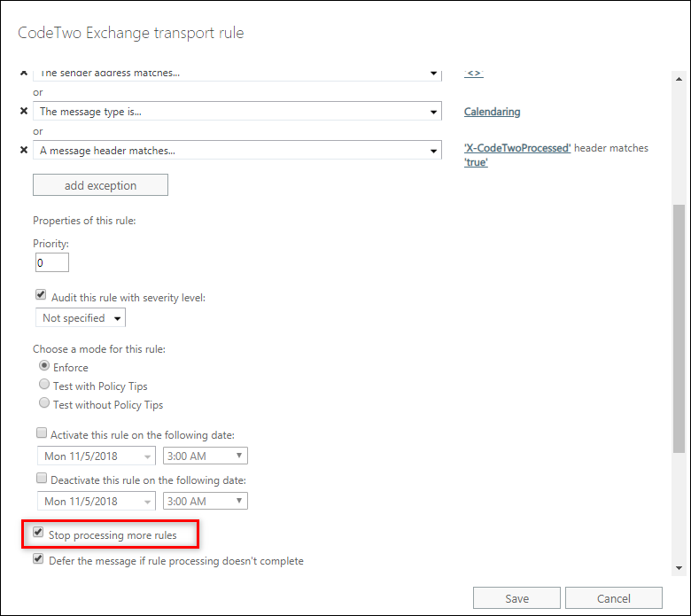Viewport: 691px width, 616px height.
Task: Click the scrollbar up arrow
Action: [x=679, y=79]
